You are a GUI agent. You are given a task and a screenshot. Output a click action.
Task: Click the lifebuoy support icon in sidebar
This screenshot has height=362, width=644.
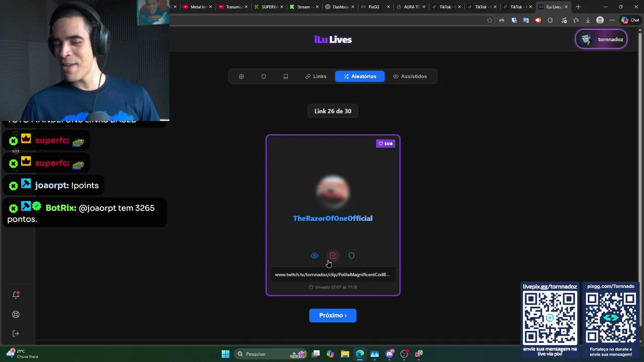(x=16, y=314)
